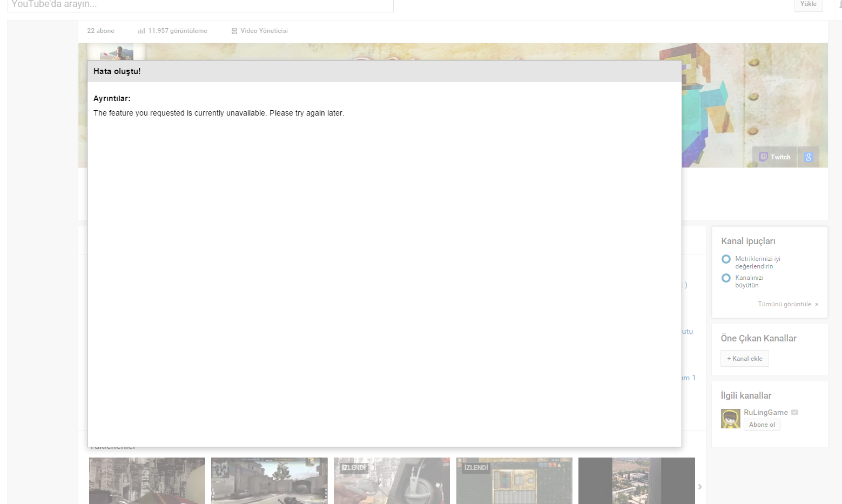Click the YouTube search input field
This screenshot has height=504, width=842.
click(x=200, y=5)
